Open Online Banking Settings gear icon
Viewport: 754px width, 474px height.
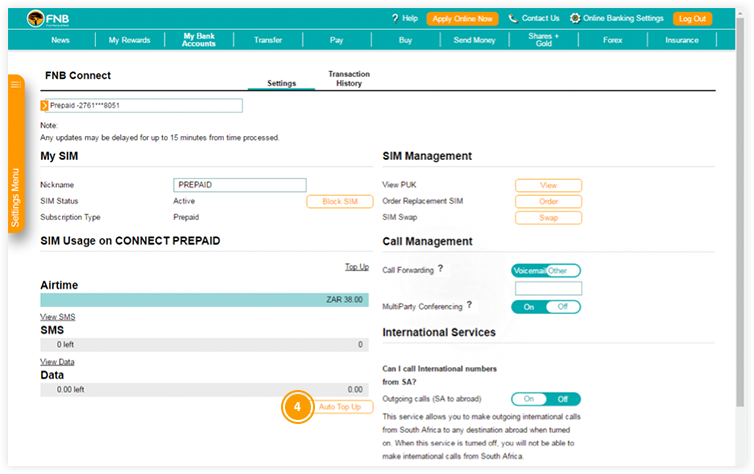pyautogui.click(x=575, y=18)
